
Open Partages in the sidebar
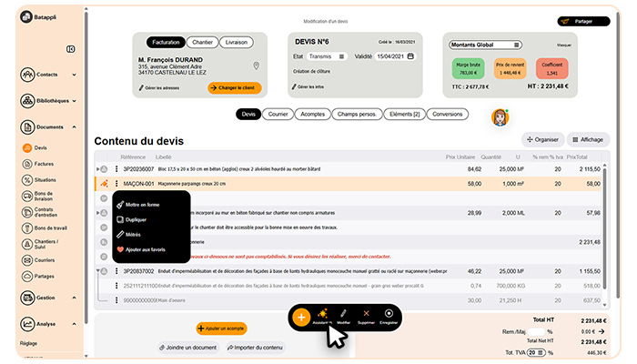(x=38, y=277)
